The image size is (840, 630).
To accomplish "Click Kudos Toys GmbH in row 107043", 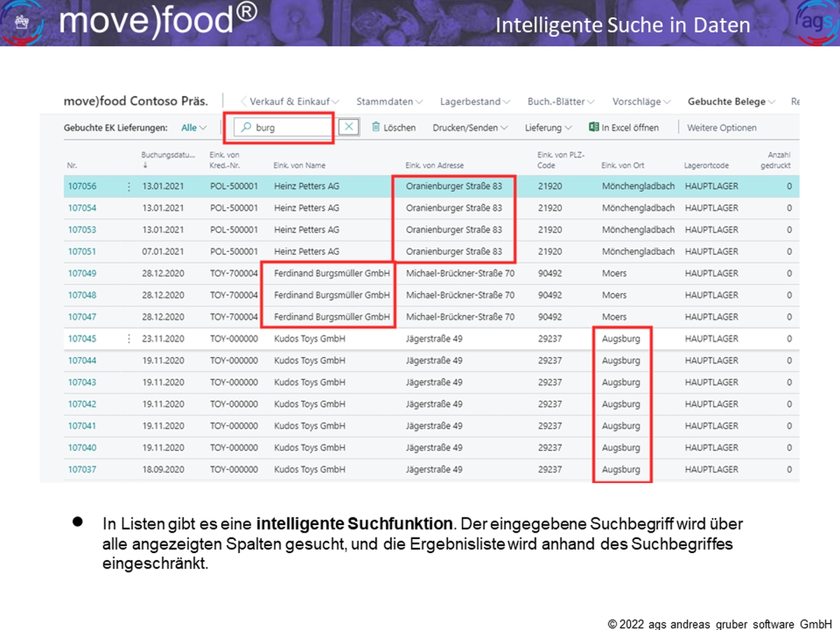I will click(309, 383).
